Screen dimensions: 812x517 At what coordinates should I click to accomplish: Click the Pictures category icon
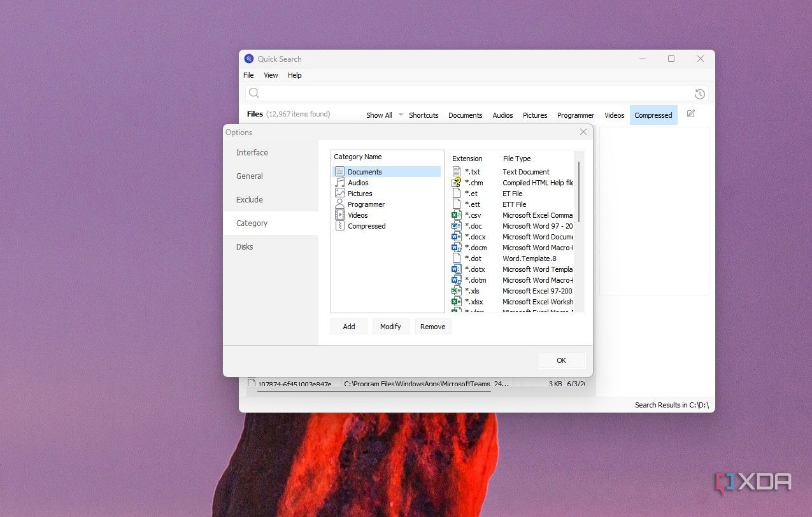pos(340,194)
